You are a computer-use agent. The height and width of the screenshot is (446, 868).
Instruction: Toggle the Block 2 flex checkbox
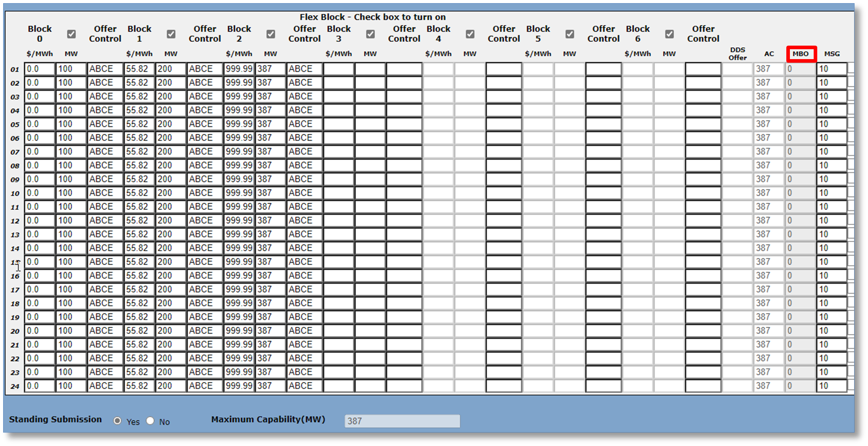(x=271, y=34)
